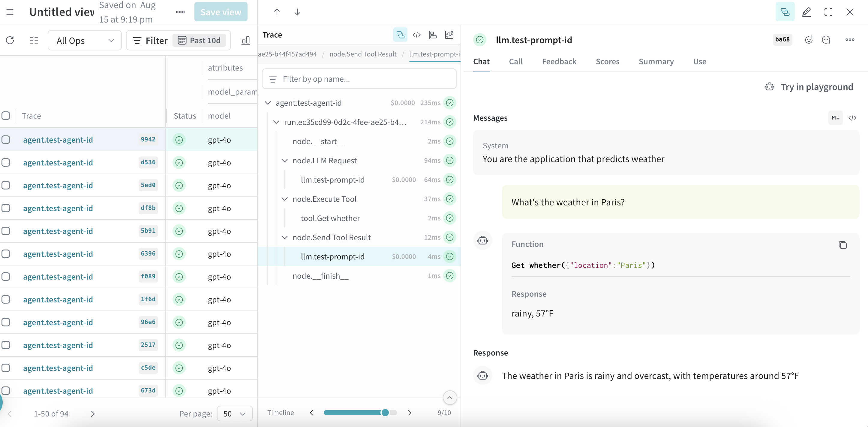The height and width of the screenshot is (427, 868).
Task: Enter fullscreen mode for the call panel
Action: (828, 12)
